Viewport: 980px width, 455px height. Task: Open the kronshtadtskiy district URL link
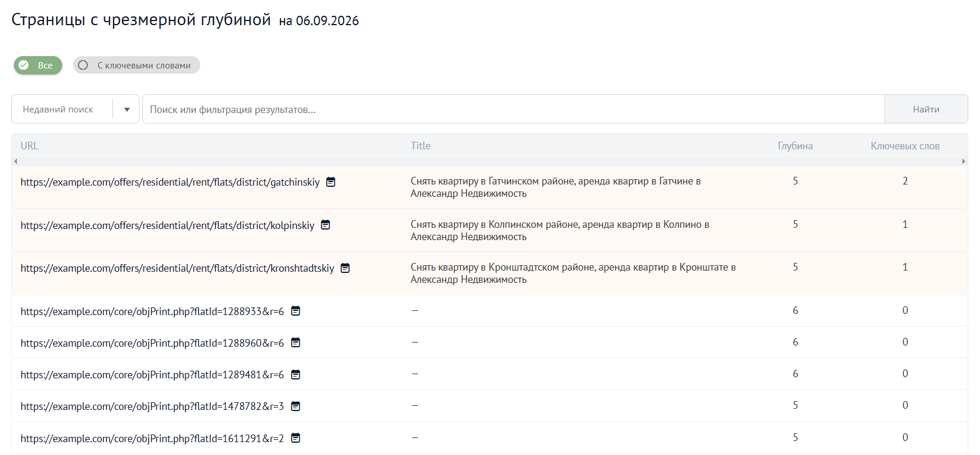tap(177, 268)
